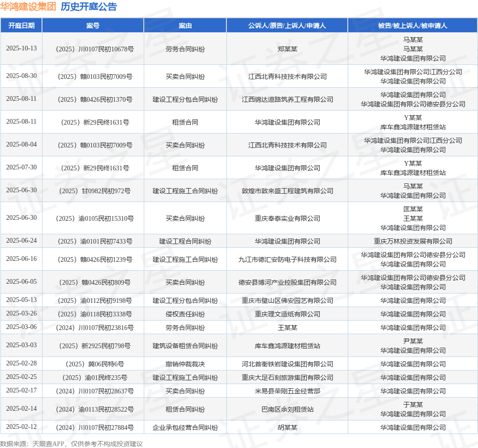Screen dimensions: 478x448
Task: Click plaintiff 重庆市璧山区佛安园艺有限公司
Action: [287, 301]
